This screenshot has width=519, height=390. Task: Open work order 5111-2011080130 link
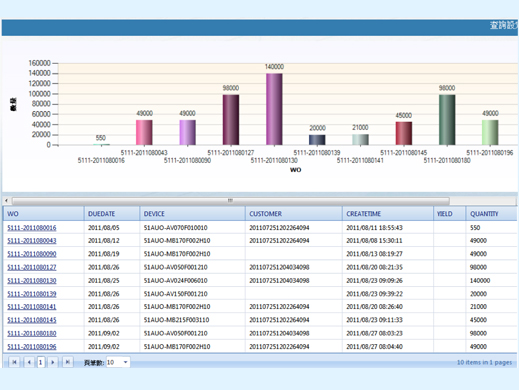point(32,281)
